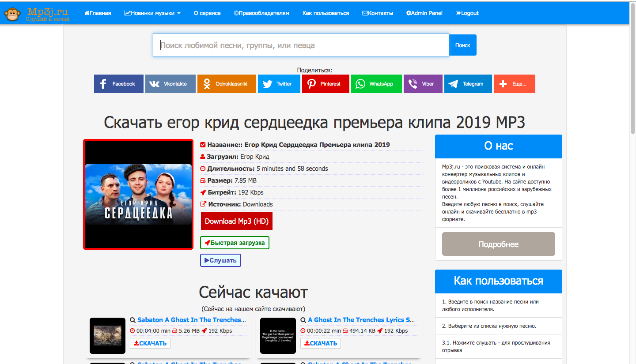The image size is (636, 364).
Task: Click the gray Подробнее button
Action: pyautogui.click(x=499, y=244)
